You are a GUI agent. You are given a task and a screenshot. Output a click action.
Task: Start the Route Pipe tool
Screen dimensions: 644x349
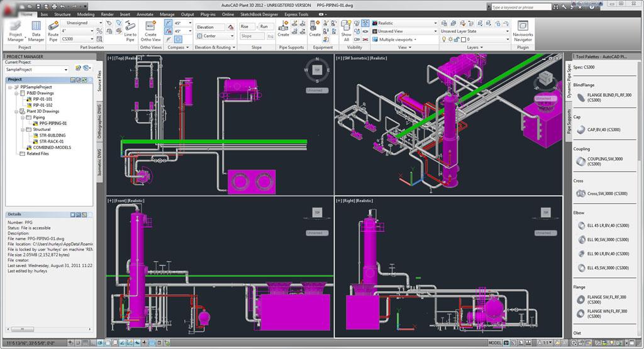click(x=53, y=31)
